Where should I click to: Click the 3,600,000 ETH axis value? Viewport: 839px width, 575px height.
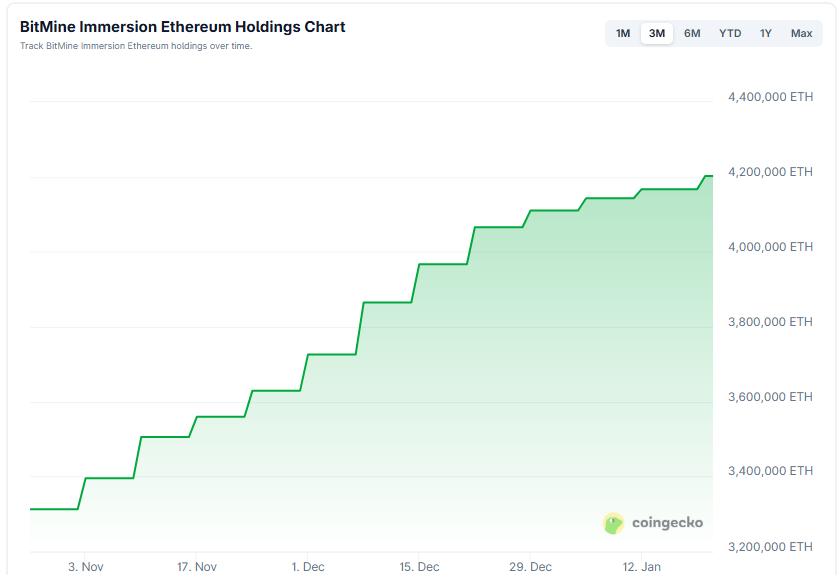pos(770,397)
